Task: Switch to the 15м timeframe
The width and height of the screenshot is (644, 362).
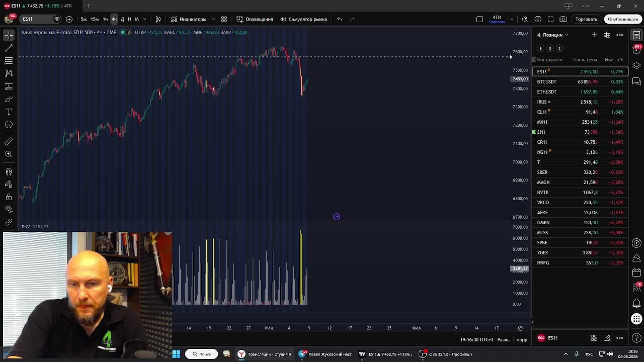Action: pyautogui.click(x=95, y=19)
